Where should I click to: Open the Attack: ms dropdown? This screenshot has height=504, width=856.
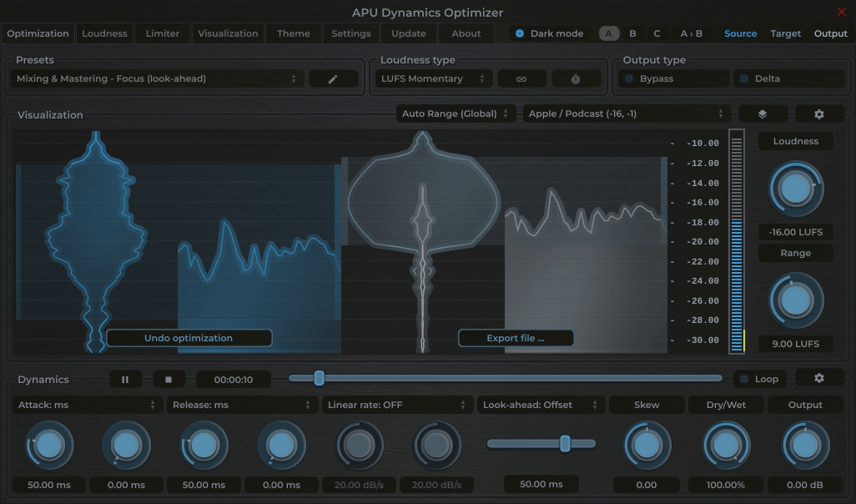tap(87, 405)
